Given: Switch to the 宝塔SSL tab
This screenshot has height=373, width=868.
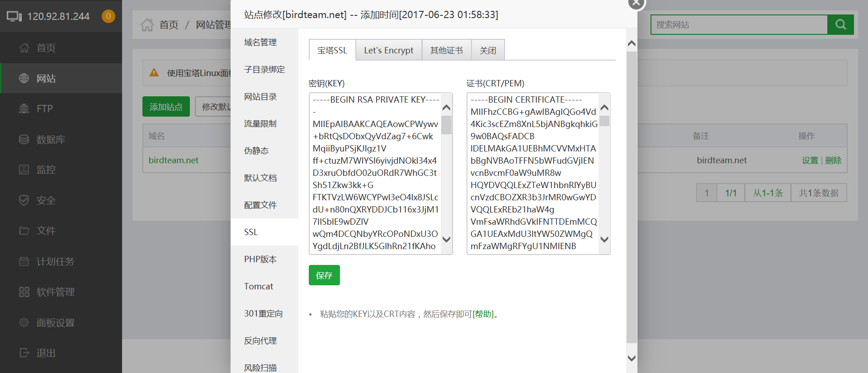Looking at the screenshot, I should tap(332, 50).
